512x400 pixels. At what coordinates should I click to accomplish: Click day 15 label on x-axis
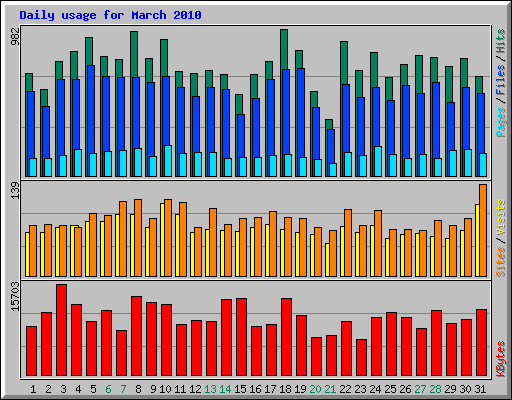(240, 389)
